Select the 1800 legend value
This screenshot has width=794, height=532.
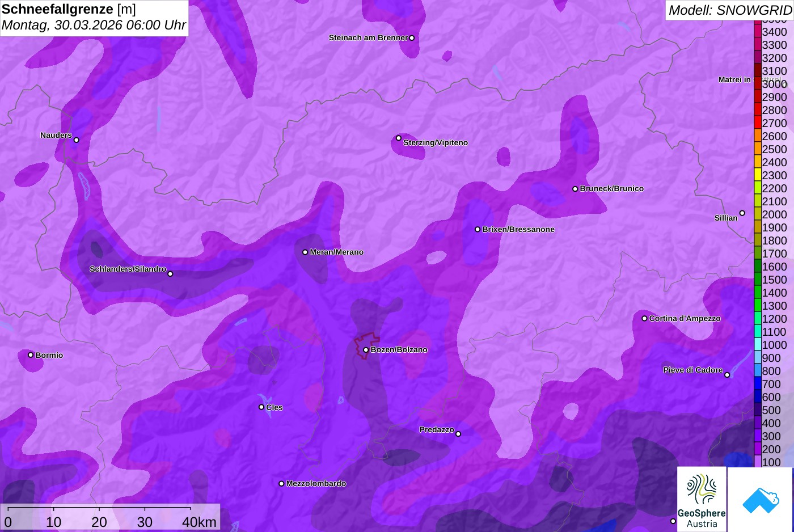[774, 241]
